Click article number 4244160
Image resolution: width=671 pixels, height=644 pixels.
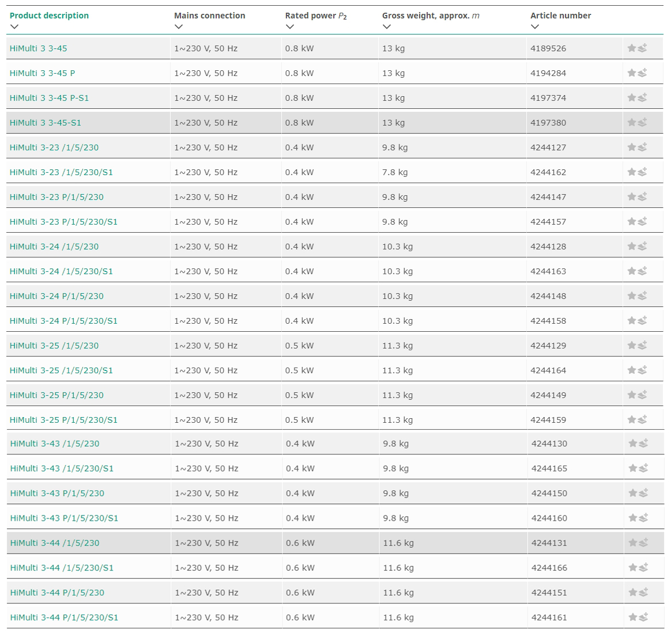549,518
